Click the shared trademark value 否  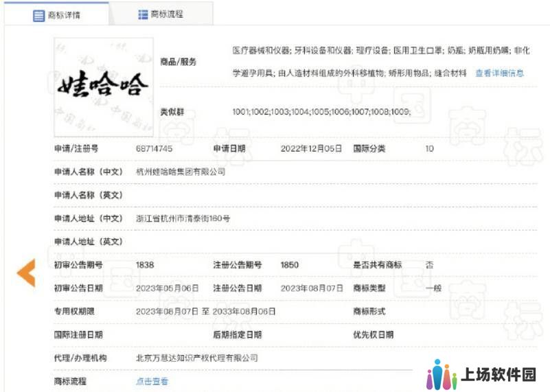pos(429,265)
